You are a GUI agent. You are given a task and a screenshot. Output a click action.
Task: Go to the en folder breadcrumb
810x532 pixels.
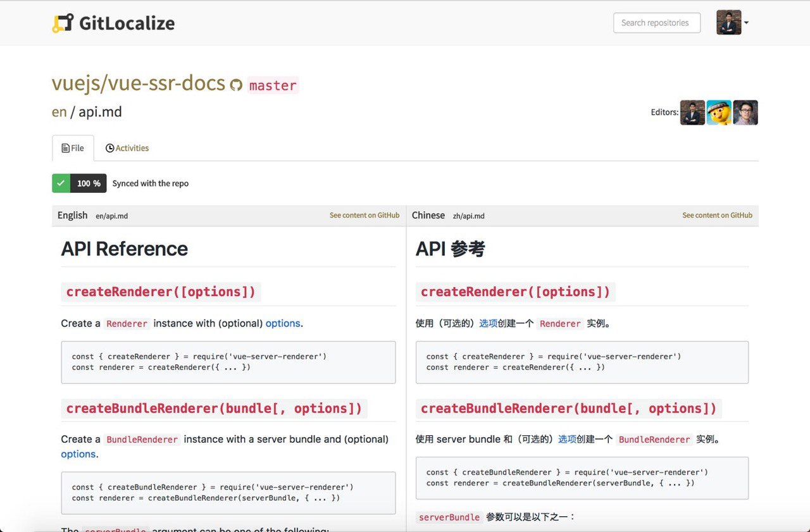[x=59, y=112]
